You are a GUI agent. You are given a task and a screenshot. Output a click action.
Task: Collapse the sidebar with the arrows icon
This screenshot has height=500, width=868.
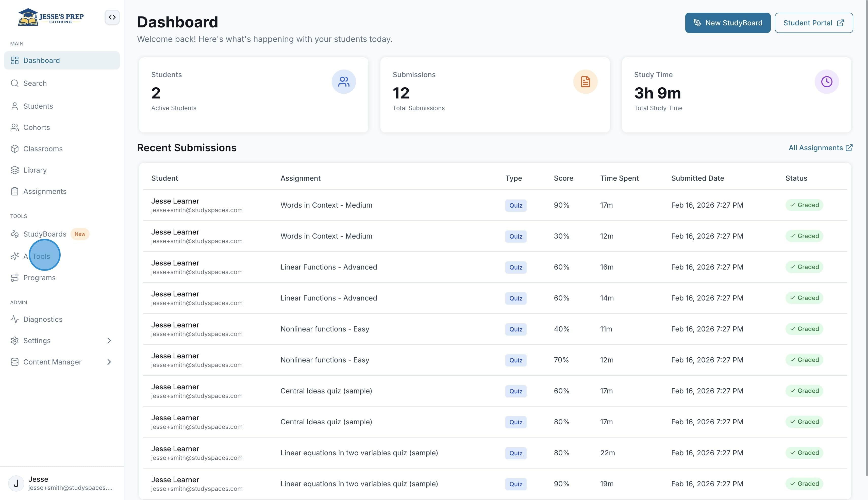[112, 17]
